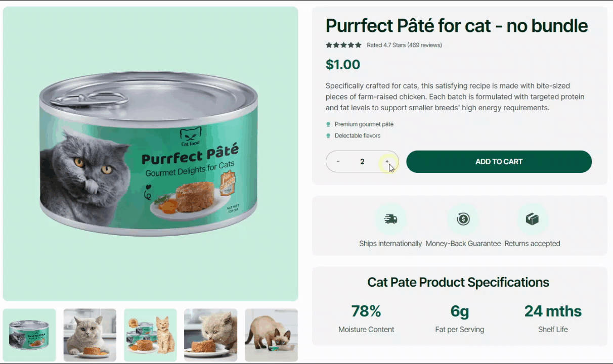Select the gray cat with plate thumbnail

(x=90, y=335)
